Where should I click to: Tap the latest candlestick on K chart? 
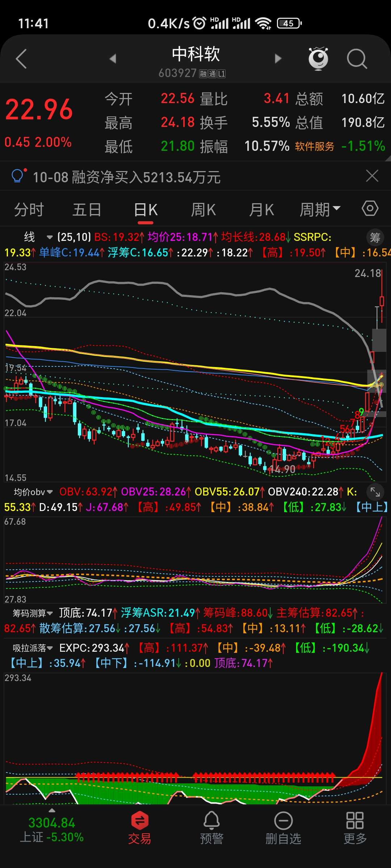click(382, 301)
